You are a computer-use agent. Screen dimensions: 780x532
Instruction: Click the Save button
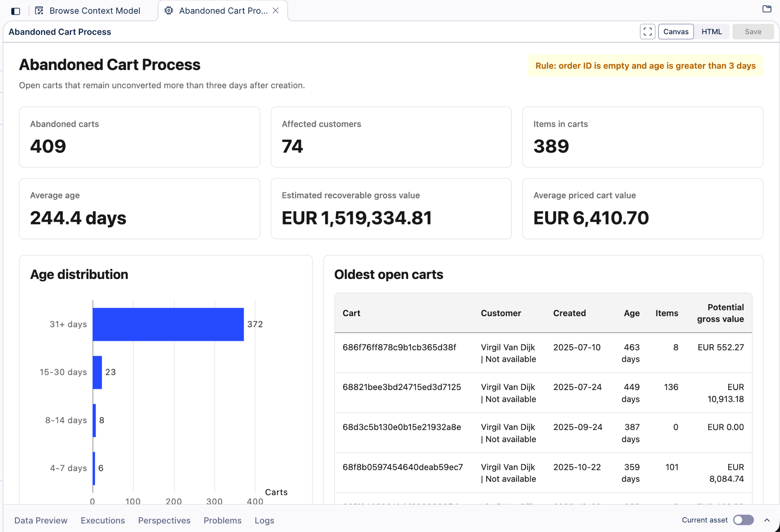[753, 32]
